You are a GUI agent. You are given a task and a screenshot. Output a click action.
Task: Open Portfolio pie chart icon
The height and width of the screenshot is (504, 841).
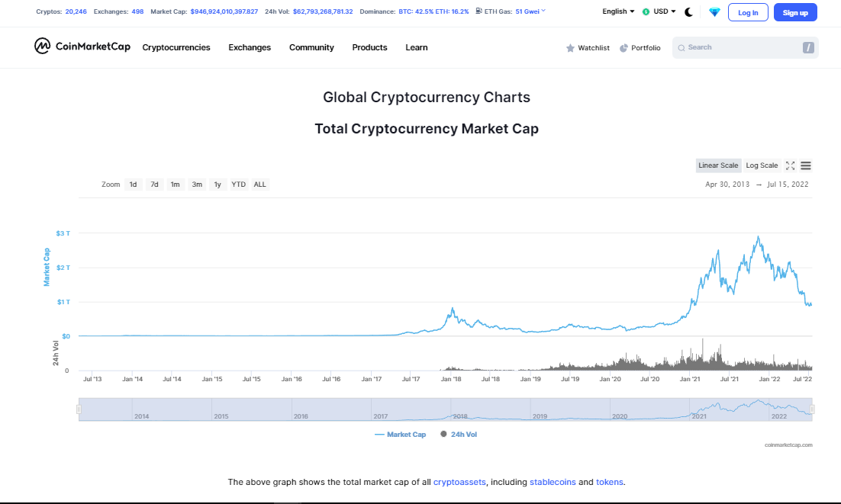[x=623, y=48]
